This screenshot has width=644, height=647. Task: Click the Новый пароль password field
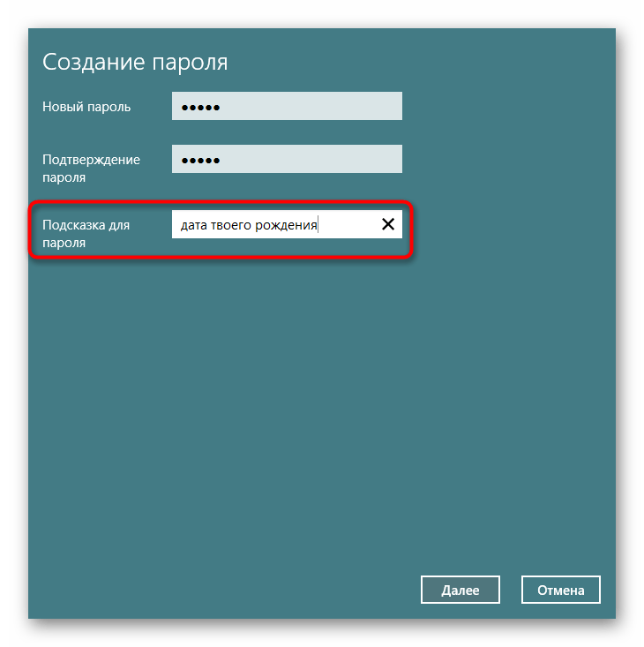(287, 106)
